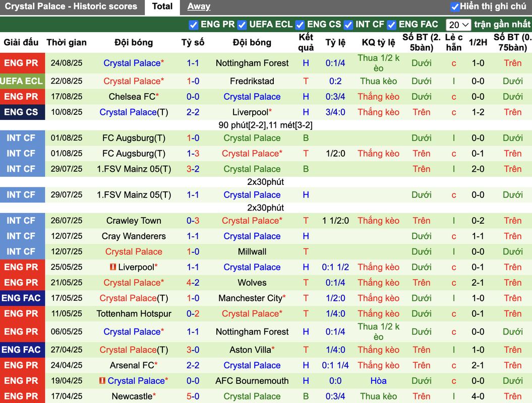Open Chelsea FC team link
Viewport: 532px width, 403px height.
(132, 97)
